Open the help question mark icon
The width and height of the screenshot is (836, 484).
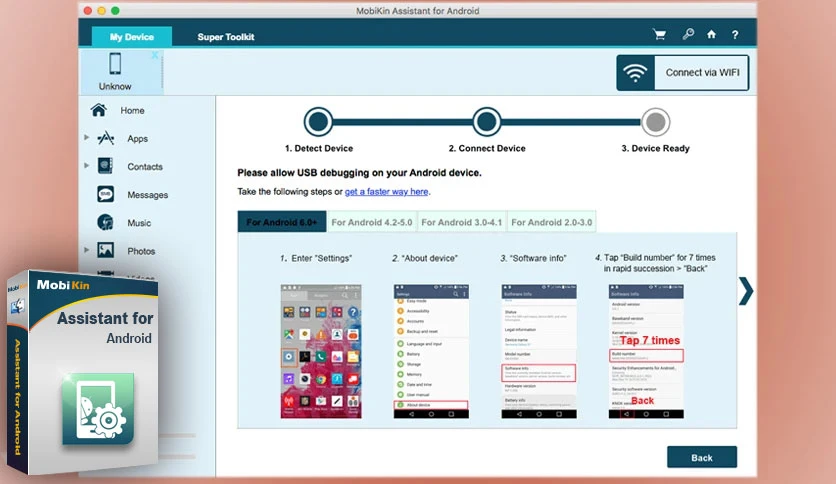tap(735, 35)
